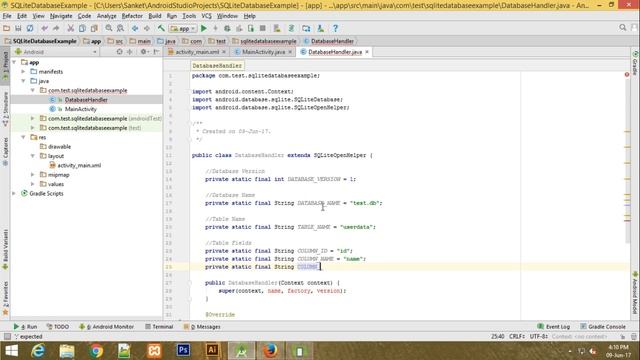Collapse the res folder
Viewport: 640px width, 360px height.
tap(23, 137)
